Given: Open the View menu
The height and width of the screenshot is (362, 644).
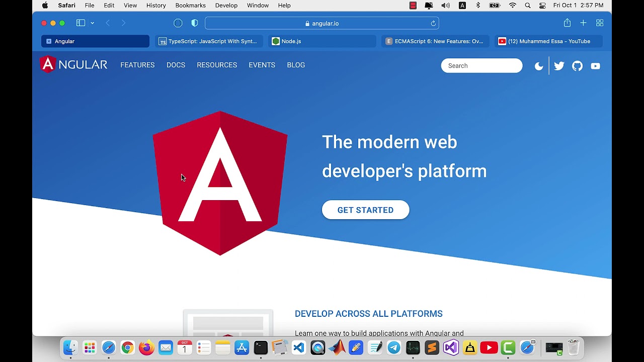Looking at the screenshot, I should (x=130, y=5).
